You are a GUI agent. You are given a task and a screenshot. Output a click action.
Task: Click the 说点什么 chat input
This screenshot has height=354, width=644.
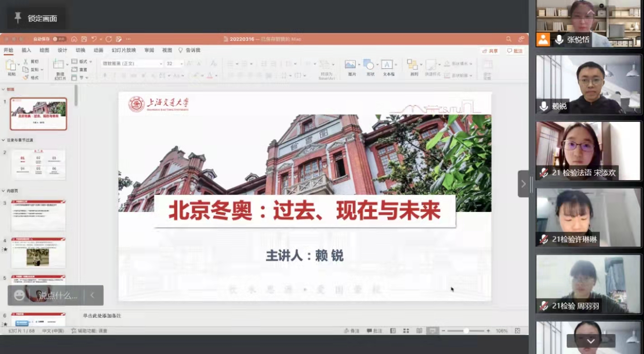click(58, 296)
